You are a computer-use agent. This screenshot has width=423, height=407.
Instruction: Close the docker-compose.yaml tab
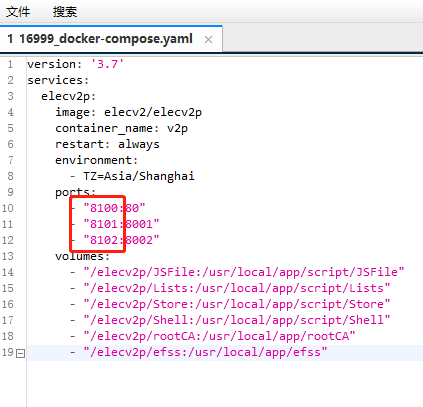209,40
